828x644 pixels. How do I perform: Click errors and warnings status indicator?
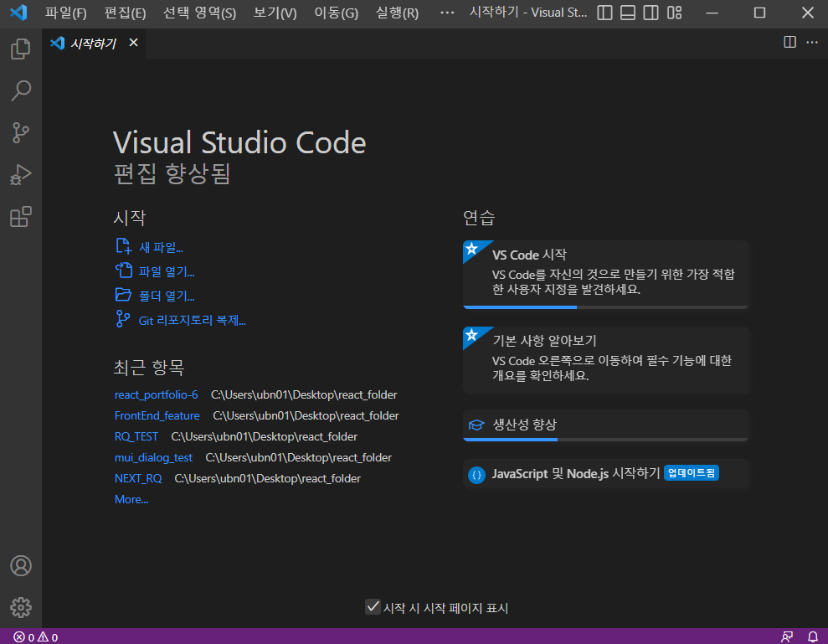(36, 637)
